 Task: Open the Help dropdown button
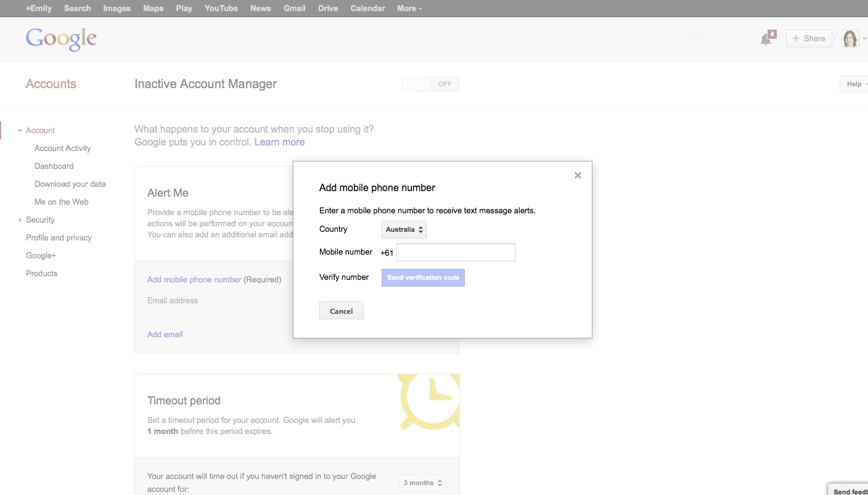coord(855,84)
